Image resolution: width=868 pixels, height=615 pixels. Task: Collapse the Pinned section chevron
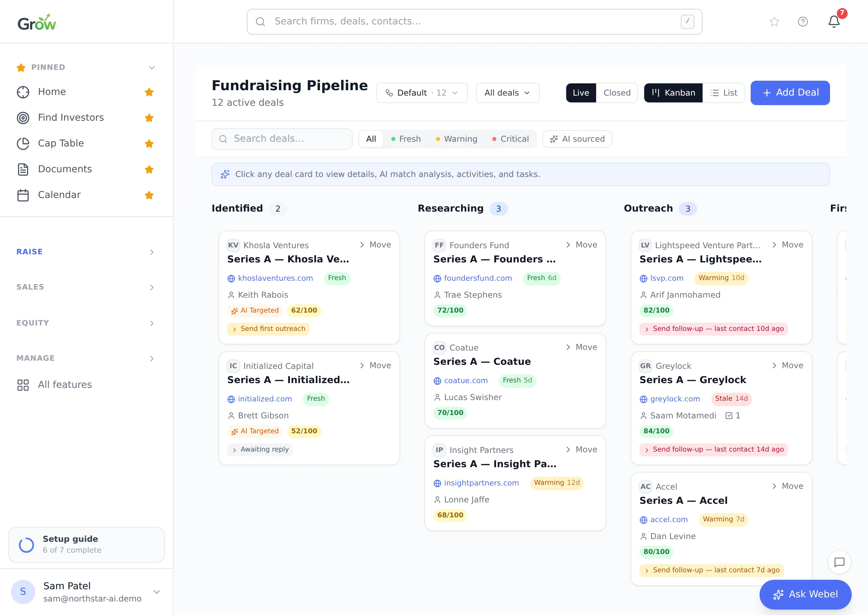pos(152,67)
